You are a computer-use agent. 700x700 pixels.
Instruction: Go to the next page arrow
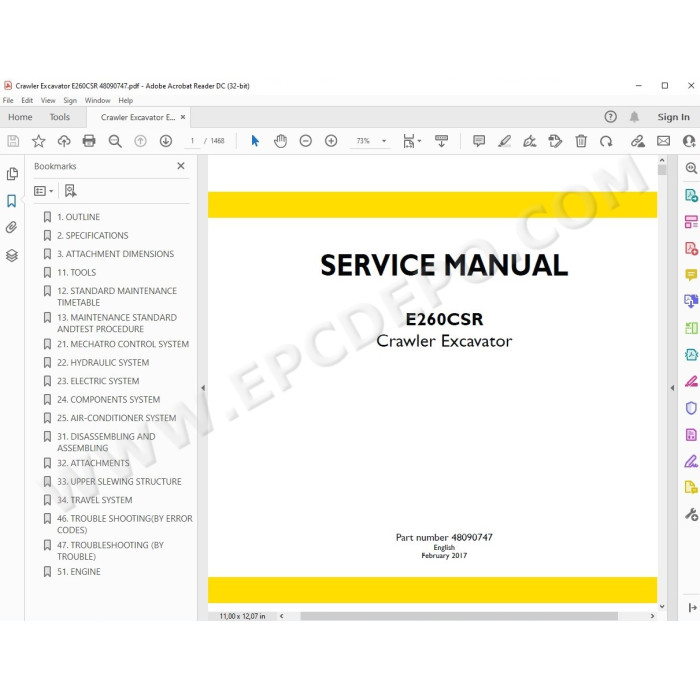tap(166, 141)
